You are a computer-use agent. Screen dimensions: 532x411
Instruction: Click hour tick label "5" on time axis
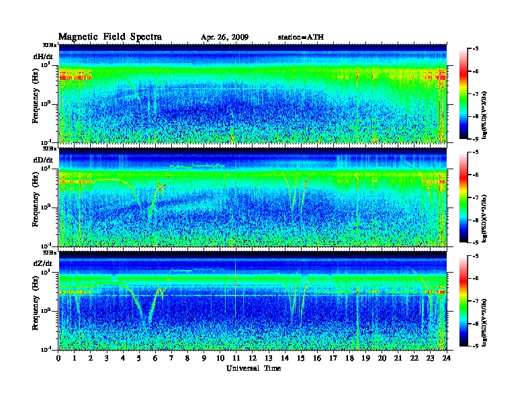click(x=140, y=359)
